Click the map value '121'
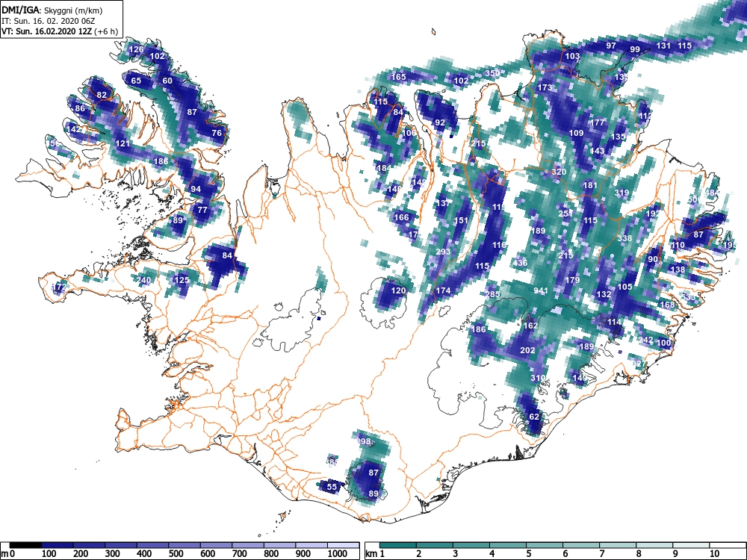 click(x=123, y=143)
